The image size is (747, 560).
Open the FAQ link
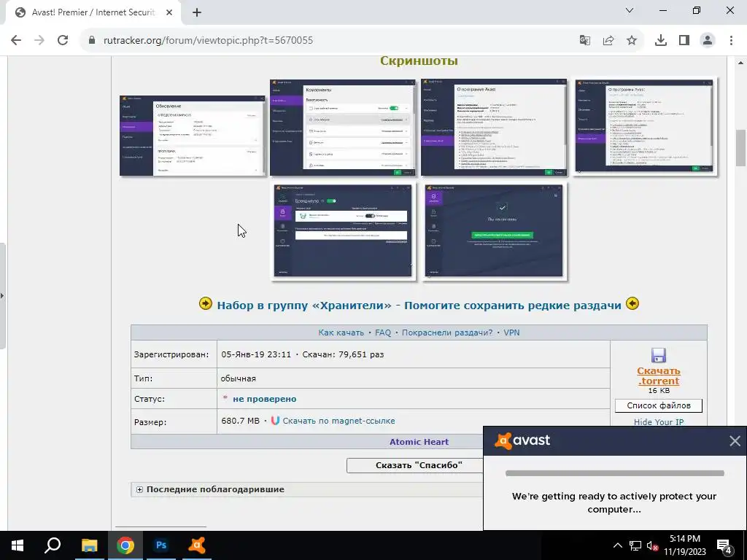pyautogui.click(x=382, y=332)
